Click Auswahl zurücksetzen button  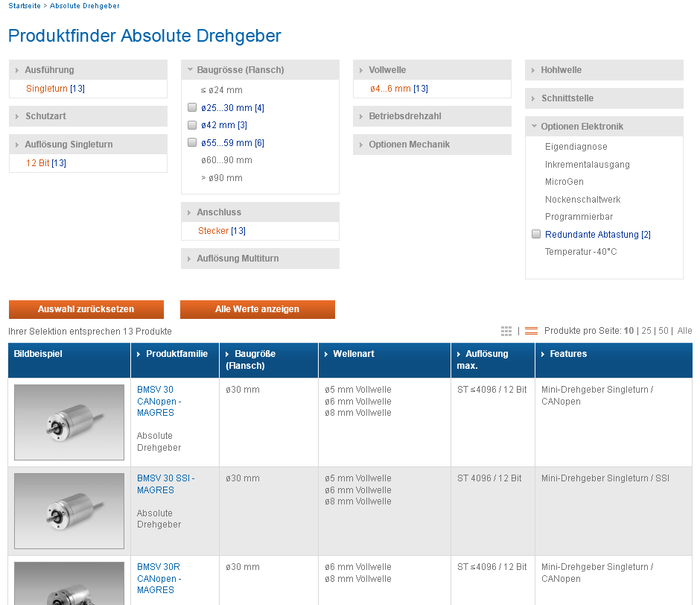86,309
